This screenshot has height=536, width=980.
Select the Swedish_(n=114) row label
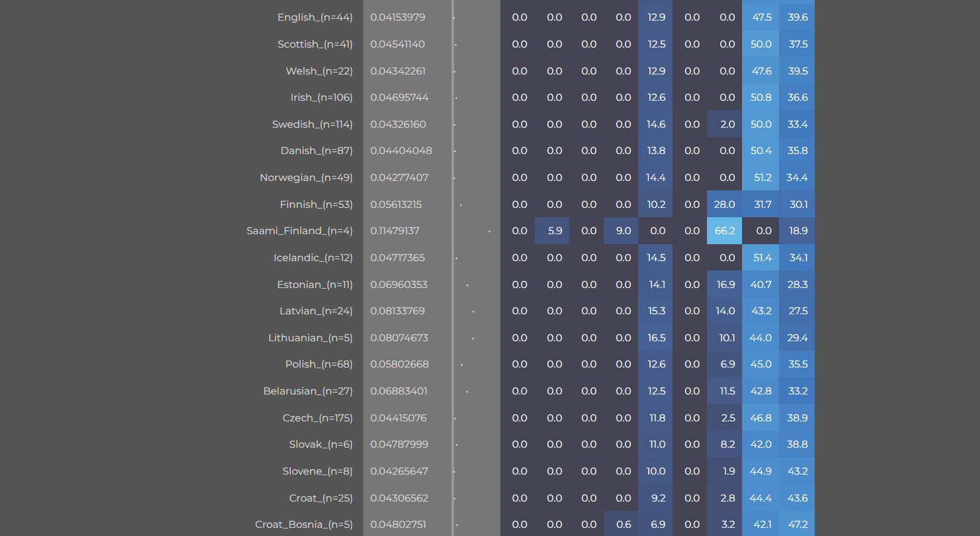[312, 125]
